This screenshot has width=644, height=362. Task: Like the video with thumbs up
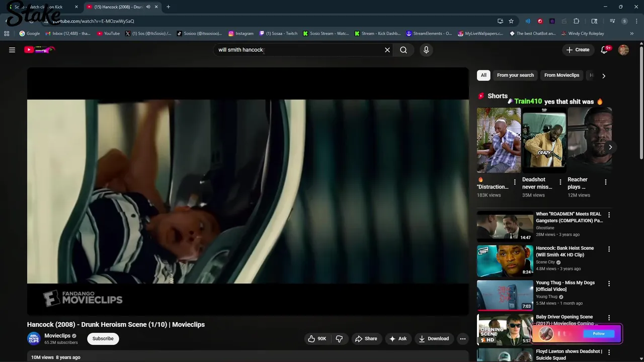pos(317,338)
